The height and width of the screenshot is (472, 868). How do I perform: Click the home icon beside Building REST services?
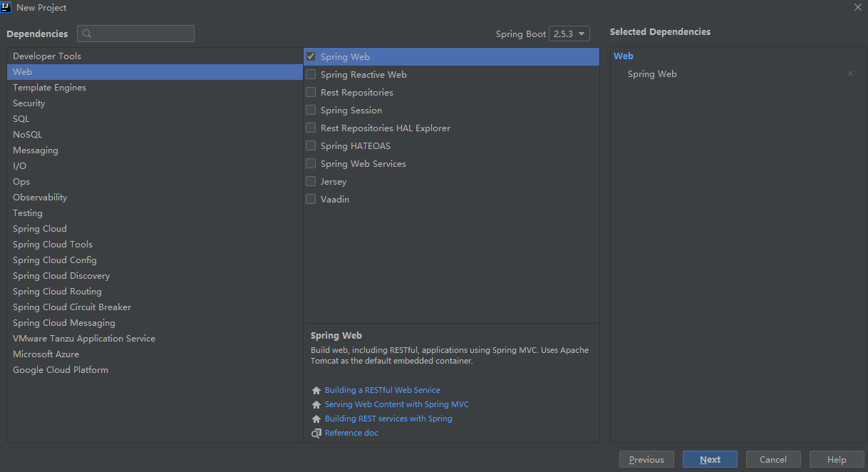tap(316, 419)
